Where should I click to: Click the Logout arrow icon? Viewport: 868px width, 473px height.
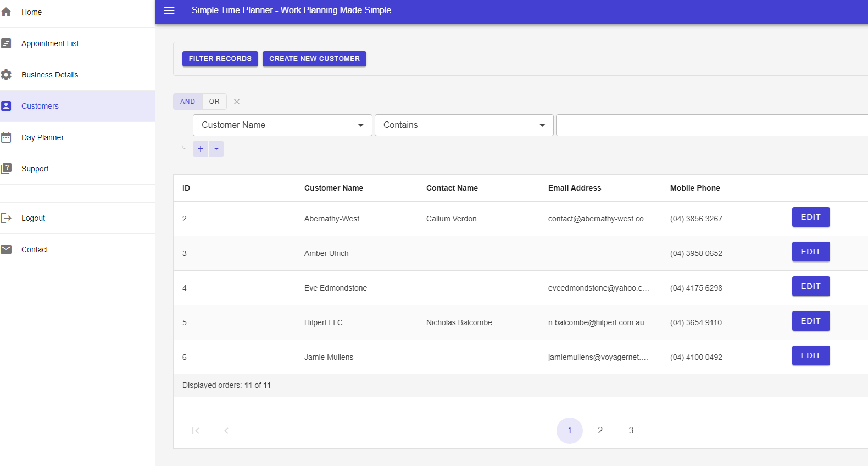tap(7, 218)
